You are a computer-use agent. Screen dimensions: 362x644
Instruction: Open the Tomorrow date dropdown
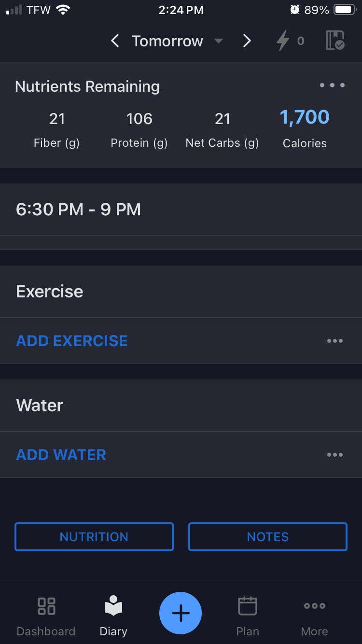(x=178, y=41)
